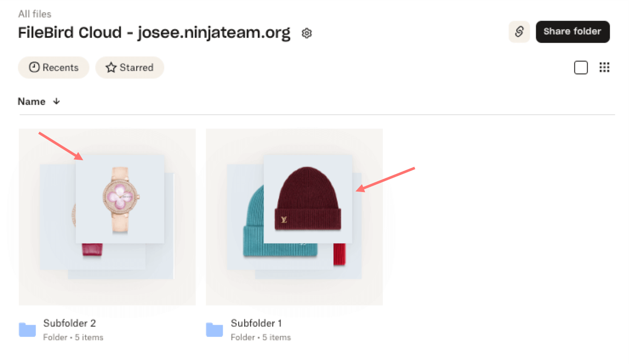Copy the folder link via chain icon
Screen dimensions: 629x364
pyautogui.click(x=519, y=32)
